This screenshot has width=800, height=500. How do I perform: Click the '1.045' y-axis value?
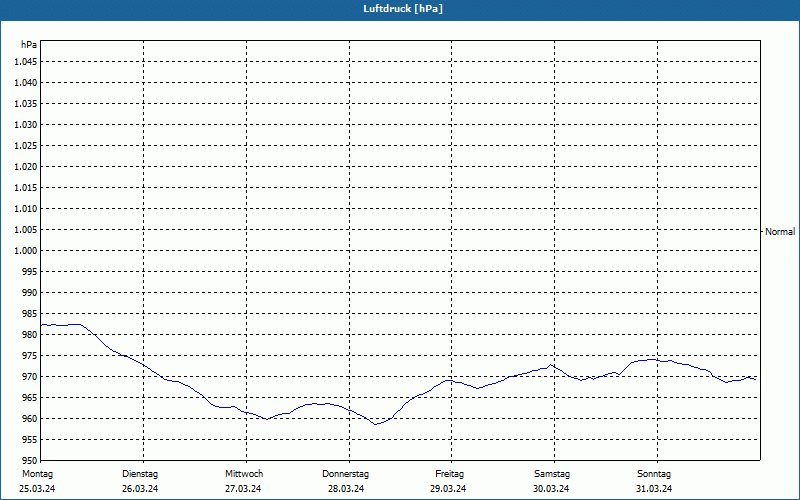(26, 62)
